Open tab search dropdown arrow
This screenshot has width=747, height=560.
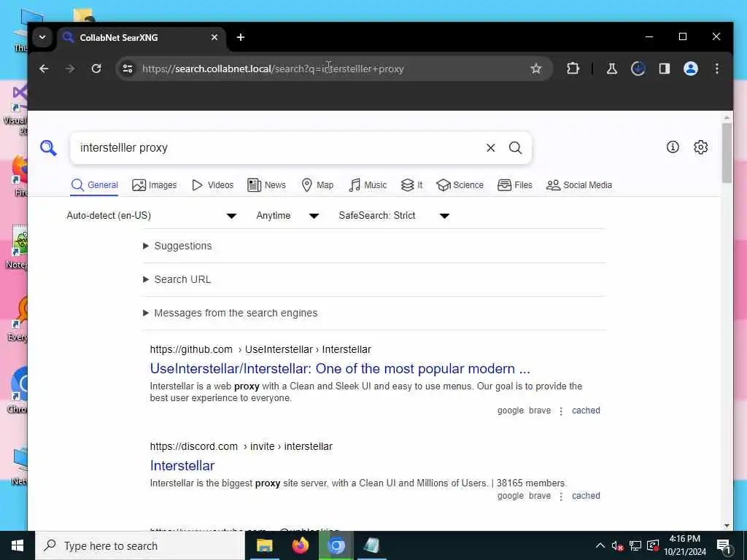coord(42,37)
